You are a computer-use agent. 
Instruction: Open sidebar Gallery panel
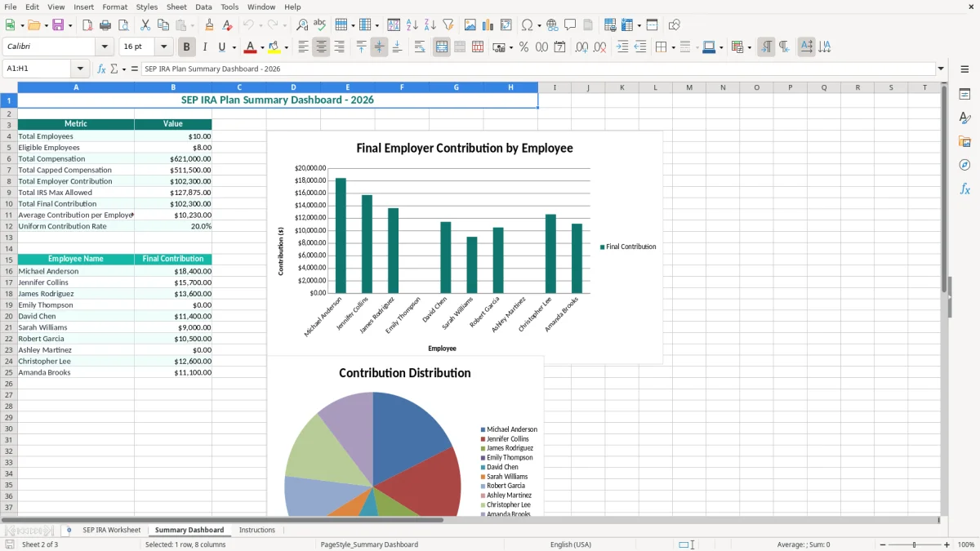point(964,142)
